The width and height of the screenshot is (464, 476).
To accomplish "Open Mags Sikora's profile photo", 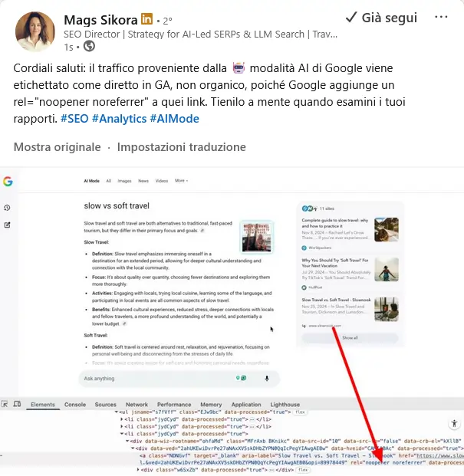I will pos(35,31).
